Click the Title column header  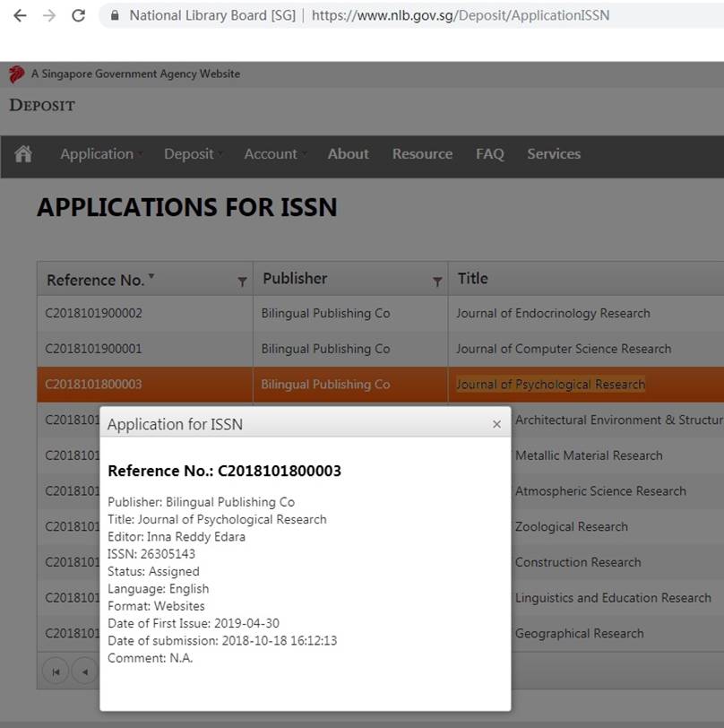(x=472, y=279)
